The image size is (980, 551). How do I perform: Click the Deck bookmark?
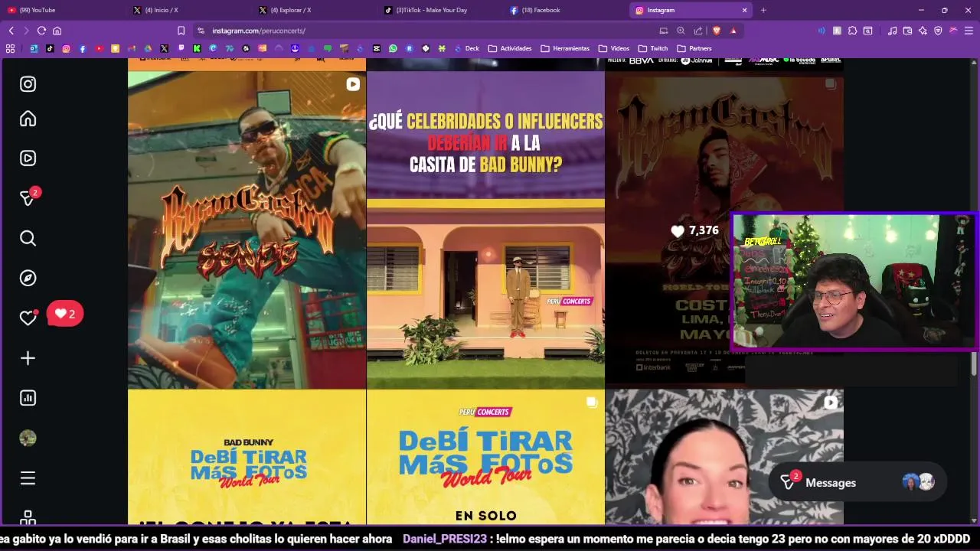point(466,48)
